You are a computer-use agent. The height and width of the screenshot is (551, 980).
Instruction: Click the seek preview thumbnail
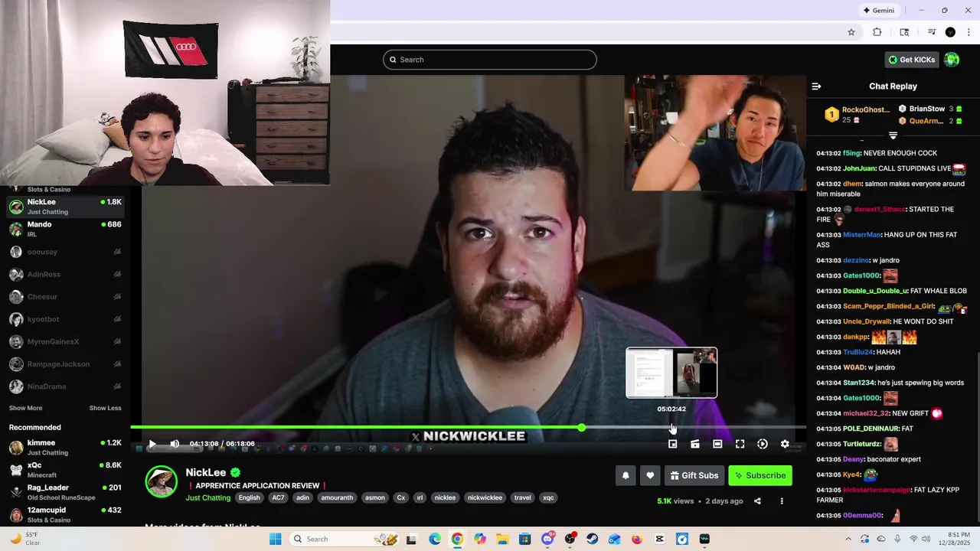(671, 373)
